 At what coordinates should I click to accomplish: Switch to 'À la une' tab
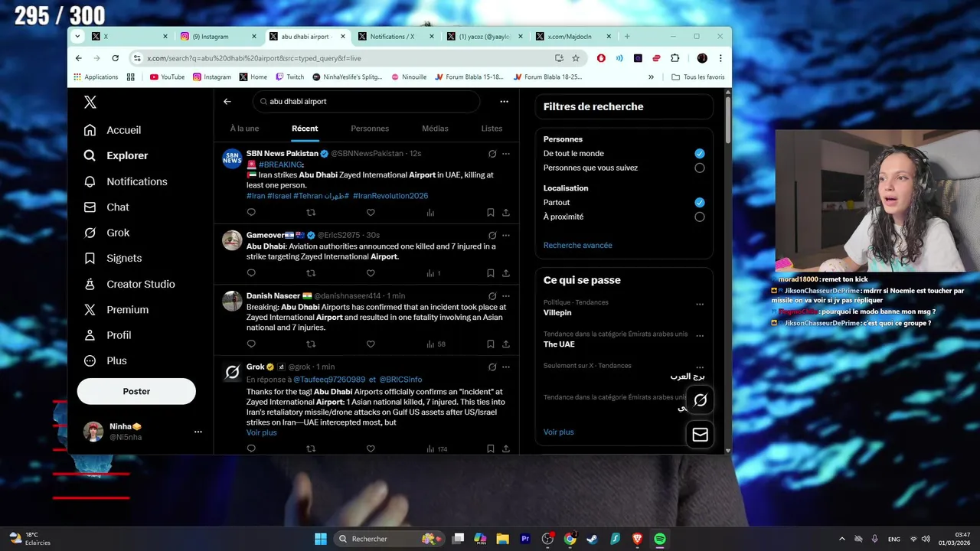click(x=244, y=129)
